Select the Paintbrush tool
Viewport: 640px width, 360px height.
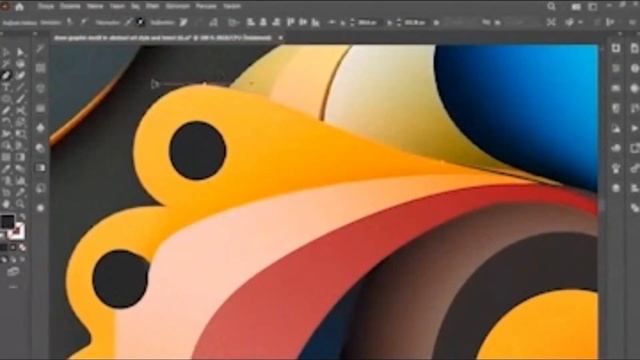(20, 99)
